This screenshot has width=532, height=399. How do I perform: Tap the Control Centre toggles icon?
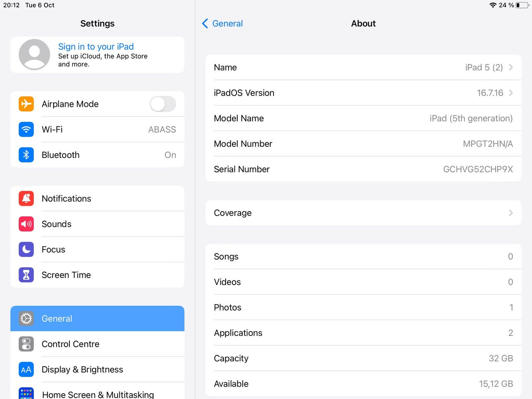[x=26, y=344]
